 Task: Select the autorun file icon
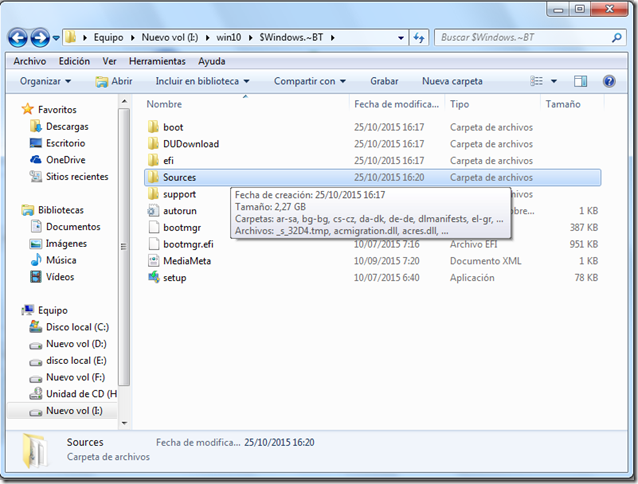[x=153, y=211]
